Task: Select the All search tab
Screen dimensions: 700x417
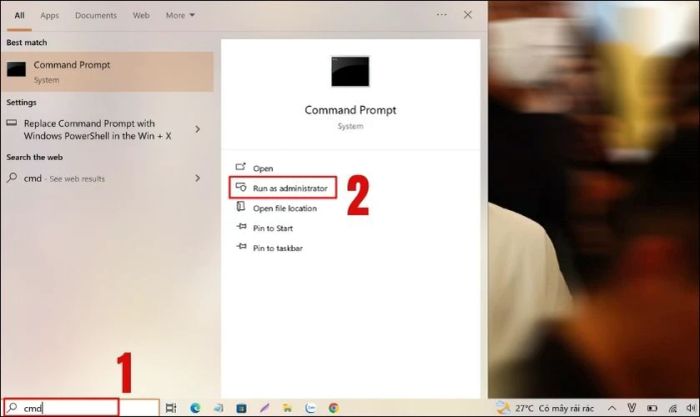Action: (x=19, y=15)
